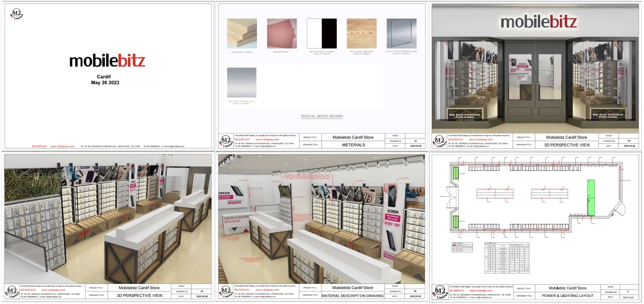Select the real wood laminated swatch

point(362,33)
